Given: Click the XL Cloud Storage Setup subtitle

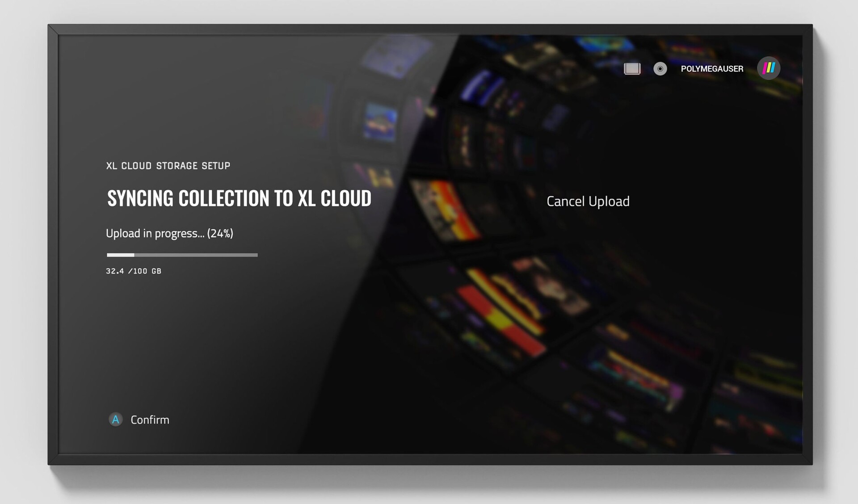Looking at the screenshot, I should click(168, 166).
